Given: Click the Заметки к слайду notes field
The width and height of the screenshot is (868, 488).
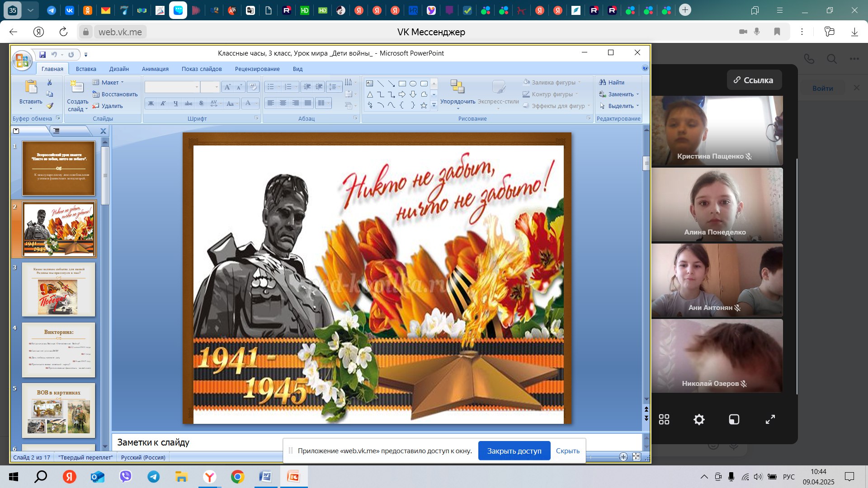Looking at the screenshot, I should pyautogui.click(x=377, y=442).
